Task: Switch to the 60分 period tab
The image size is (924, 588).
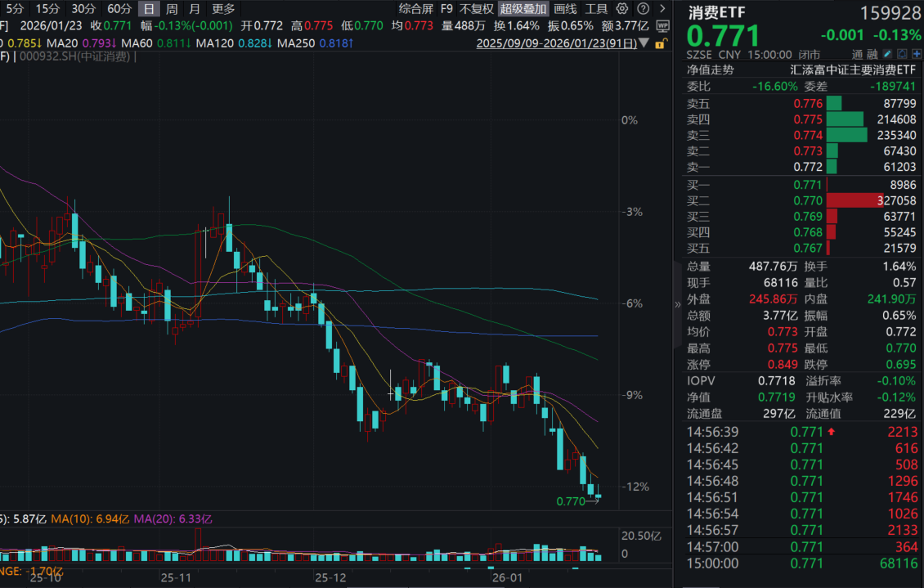Action: [x=119, y=9]
